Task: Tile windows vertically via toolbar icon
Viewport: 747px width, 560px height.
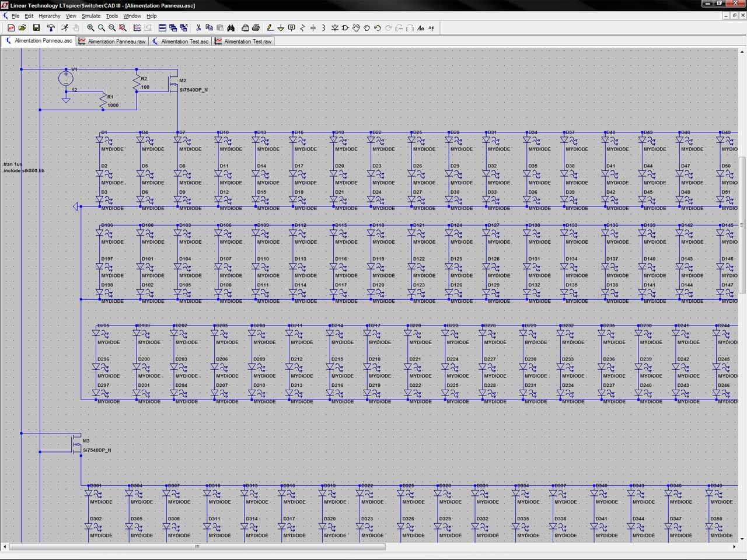Action: [173, 28]
